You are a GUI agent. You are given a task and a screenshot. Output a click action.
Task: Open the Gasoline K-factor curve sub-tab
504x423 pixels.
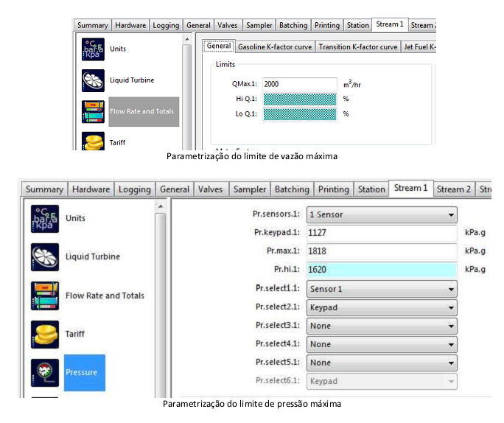pos(275,47)
